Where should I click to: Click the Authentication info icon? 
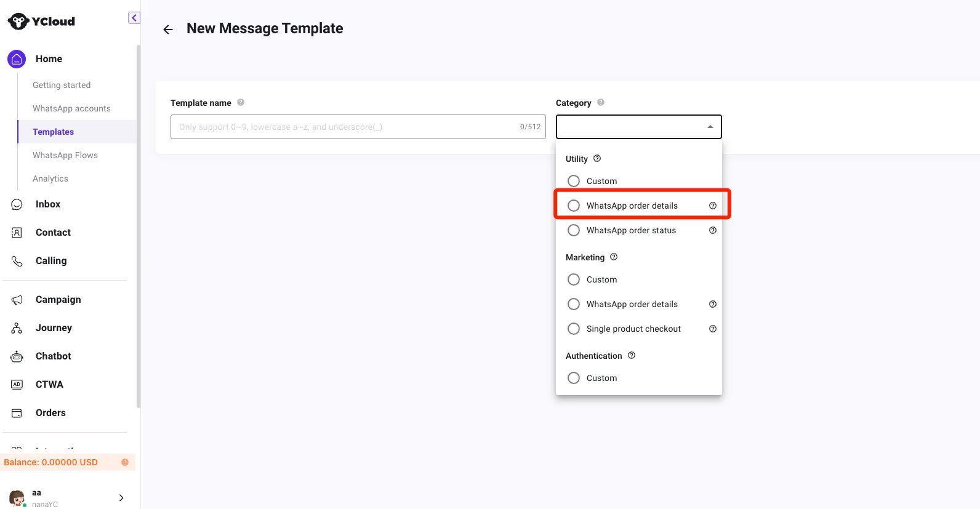(632, 356)
